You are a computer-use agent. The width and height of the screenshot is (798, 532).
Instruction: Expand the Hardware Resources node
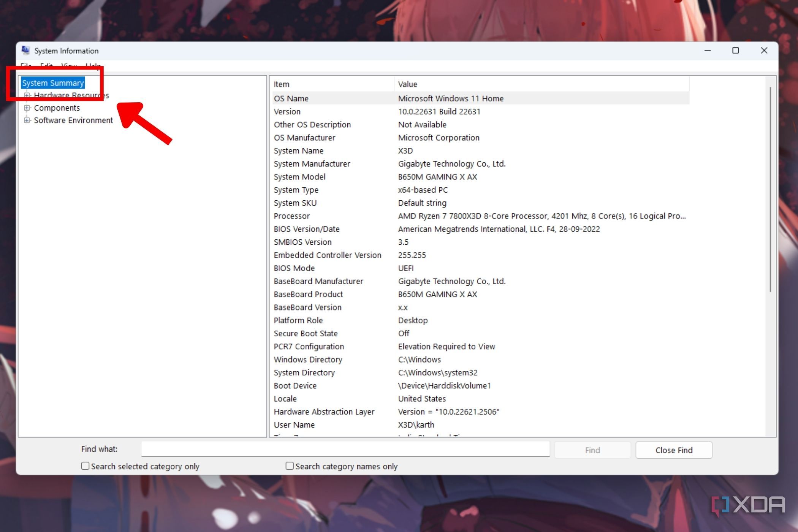coord(26,95)
